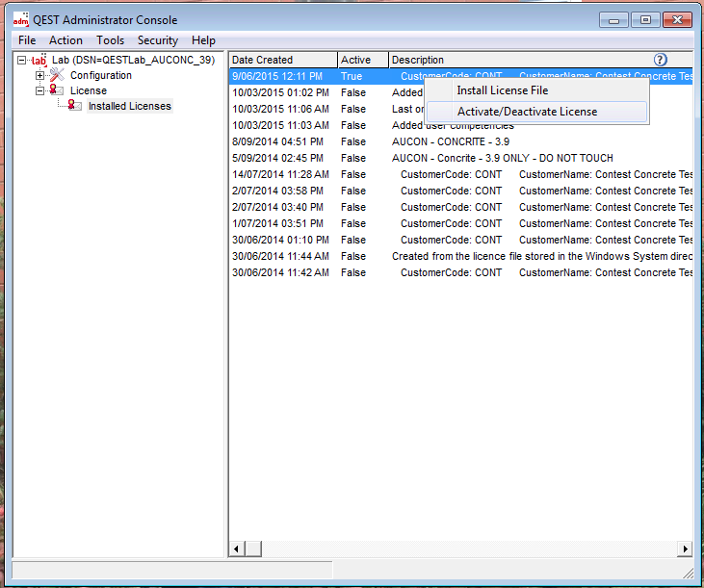Sort list by Date Created column header
The width and height of the screenshot is (704, 588).
click(283, 60)
